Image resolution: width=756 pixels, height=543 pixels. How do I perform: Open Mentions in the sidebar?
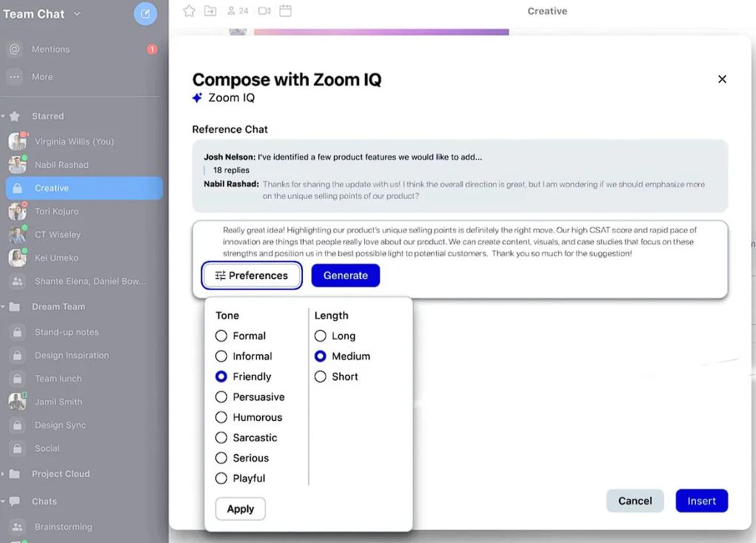click(50, 50)
